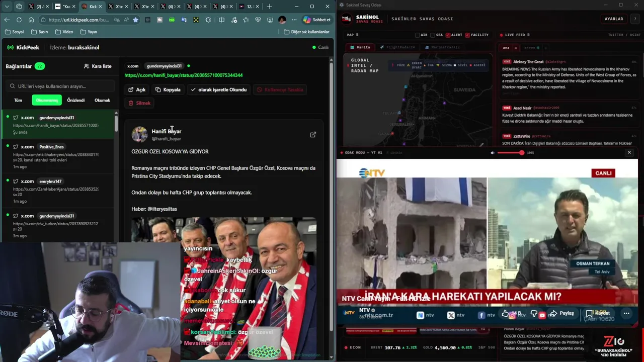The image size is (644, 362).
Task: Click AYARLAR in Sakinol Savaş Odası
Action: [x=614, y=19]
